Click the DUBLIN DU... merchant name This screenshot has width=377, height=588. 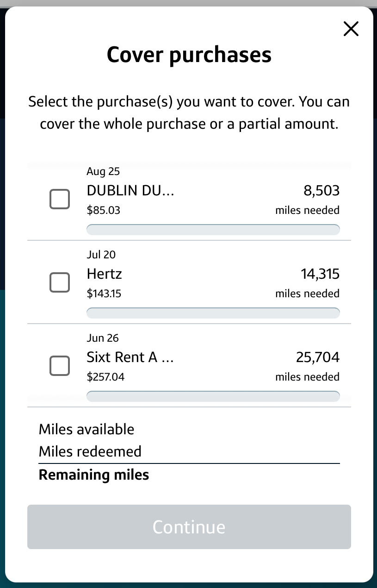pyautogui.click(x=130, y=191)
